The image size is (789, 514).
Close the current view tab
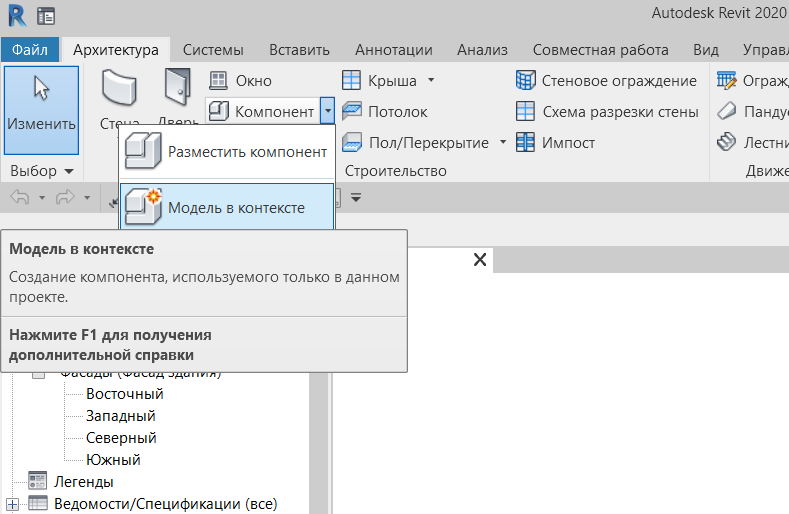tap(479, 260)
